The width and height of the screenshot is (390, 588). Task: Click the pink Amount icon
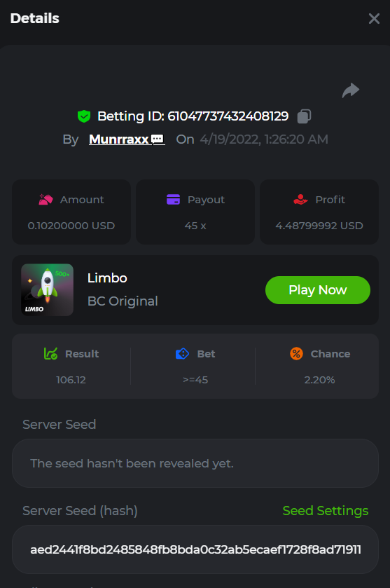coord(46,200)
